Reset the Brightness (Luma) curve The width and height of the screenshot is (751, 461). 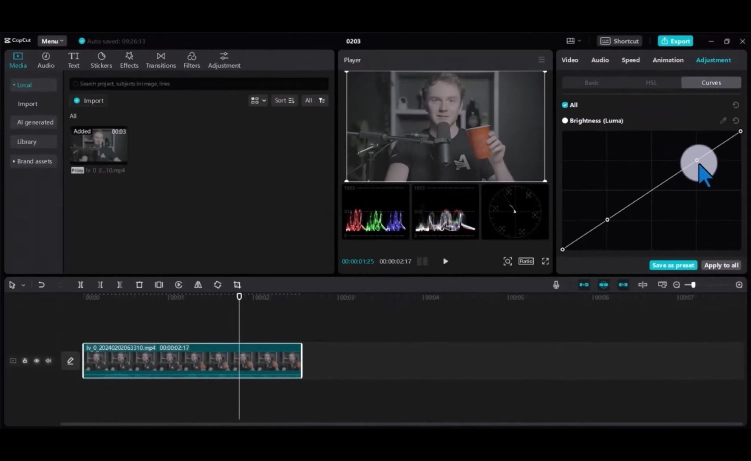[x=736, y=121]
